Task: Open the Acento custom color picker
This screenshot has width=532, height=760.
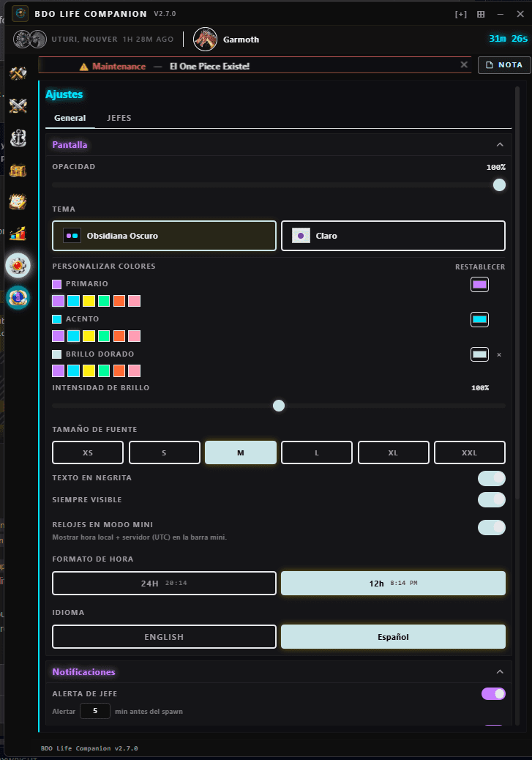Action: 479,319
